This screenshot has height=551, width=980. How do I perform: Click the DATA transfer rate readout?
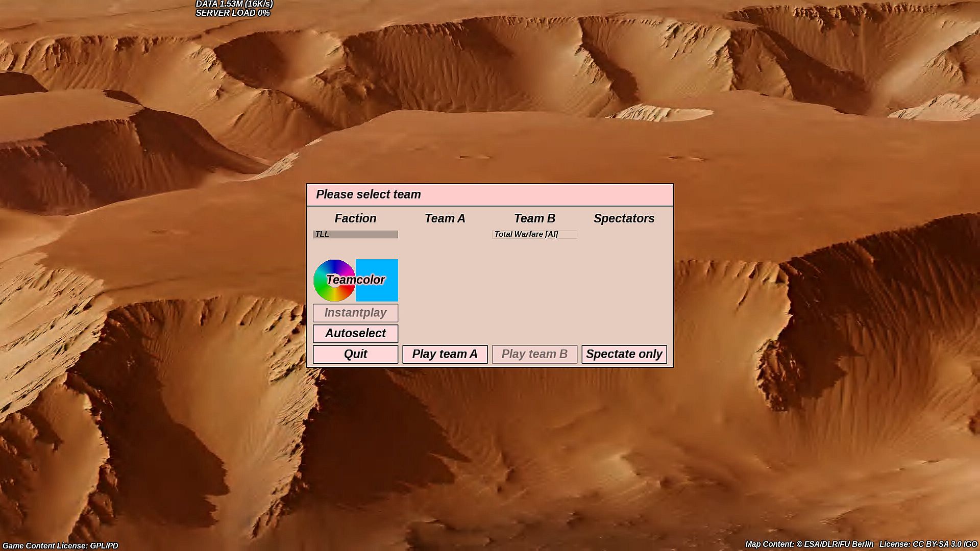(234, 4)
